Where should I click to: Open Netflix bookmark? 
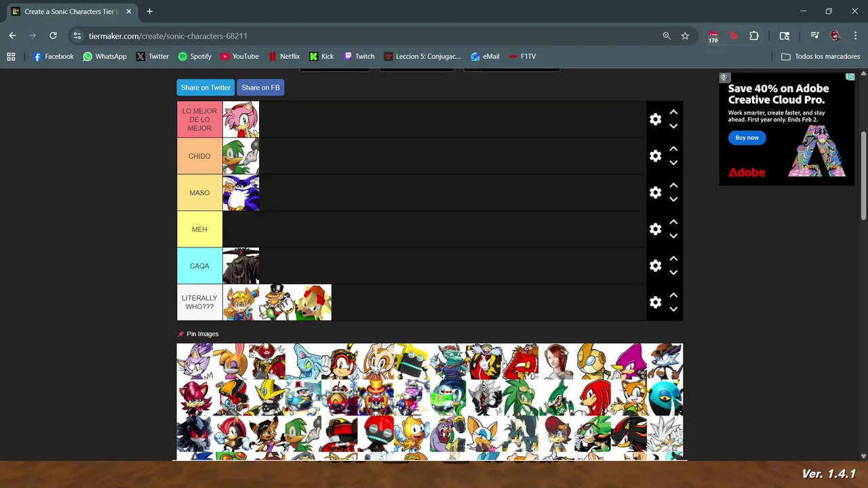click(x=284, y=56)
